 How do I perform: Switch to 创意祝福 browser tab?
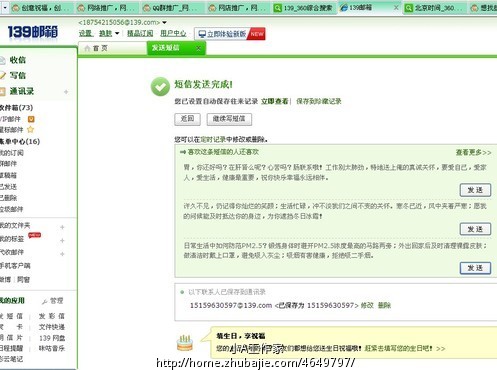coord(41,8)
